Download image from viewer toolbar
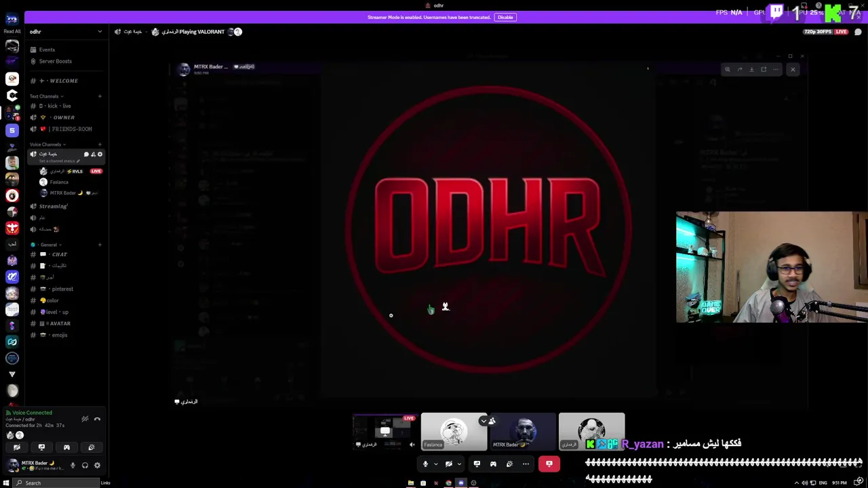This screenshot has width=868, height=488. click(x=751, y=69)
